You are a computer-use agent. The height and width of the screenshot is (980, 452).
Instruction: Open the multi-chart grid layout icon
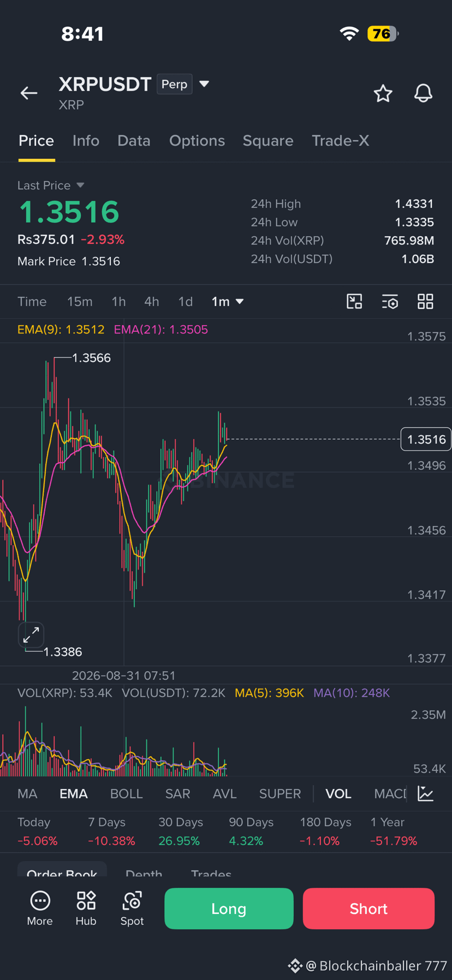point(425,301)
